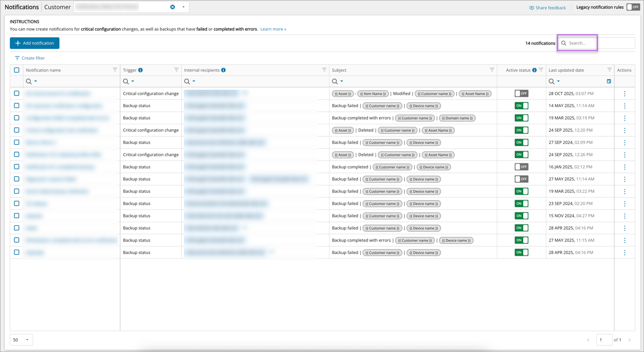Viewport: 644px width, 352px height.
Task: Click the Internal recipients info icon
Action: (x=223, y=70)
